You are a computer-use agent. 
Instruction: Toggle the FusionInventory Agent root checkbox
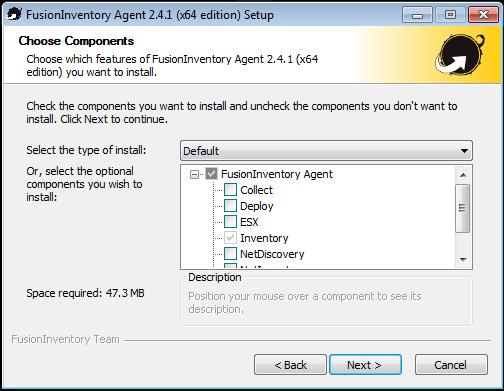click(x=212, y=174)
